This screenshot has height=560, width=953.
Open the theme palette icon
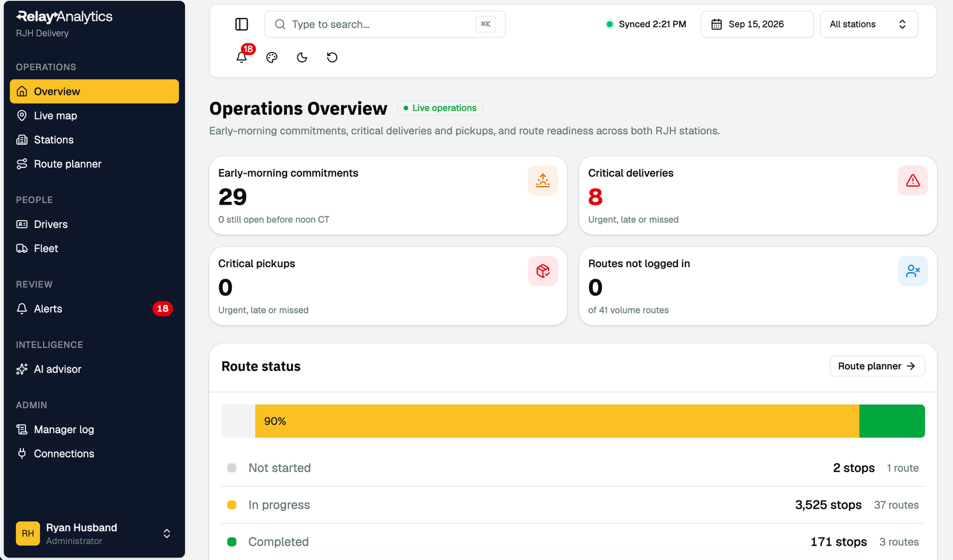(272, 57)
